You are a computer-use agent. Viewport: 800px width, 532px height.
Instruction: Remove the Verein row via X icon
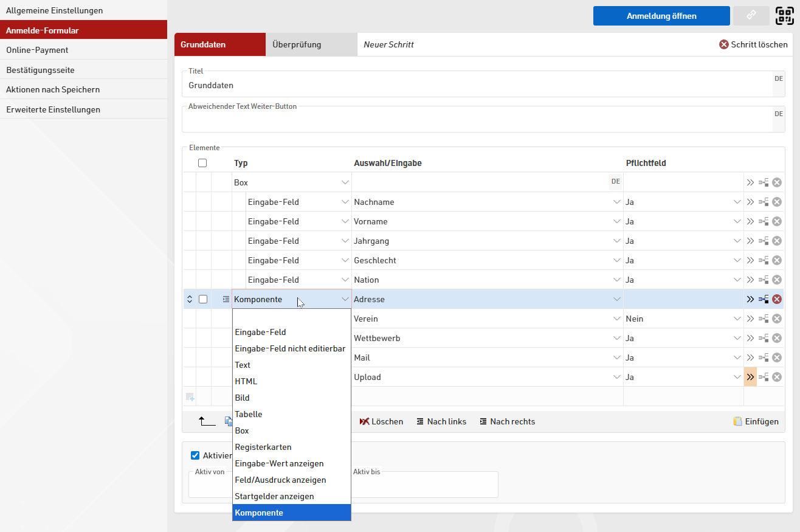click(777, 319)
